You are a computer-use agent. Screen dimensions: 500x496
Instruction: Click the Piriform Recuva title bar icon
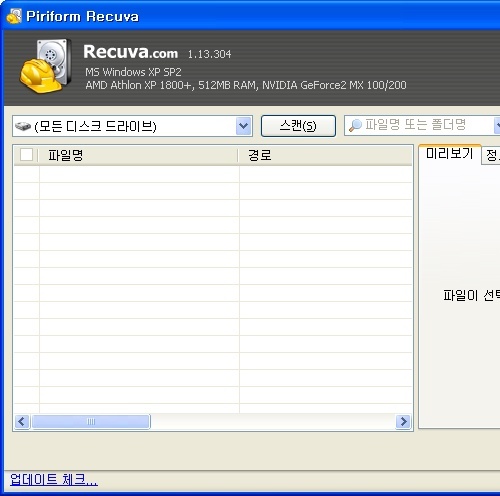point(14,16)
